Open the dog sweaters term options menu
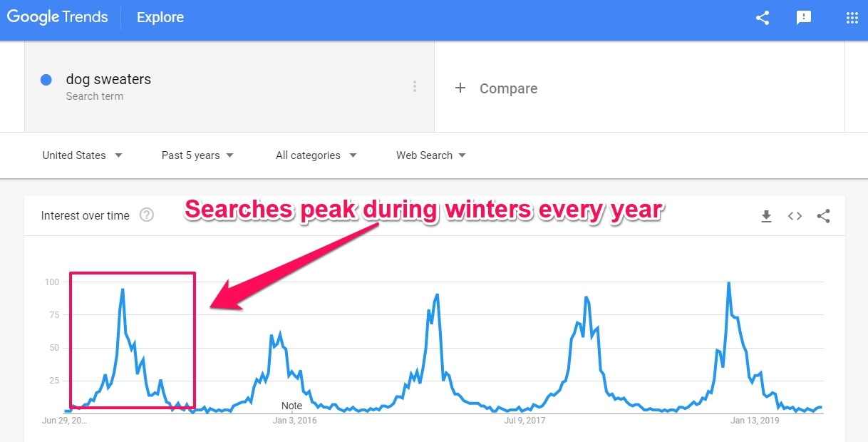Viewport: 868px width, 442px height. 414,87
